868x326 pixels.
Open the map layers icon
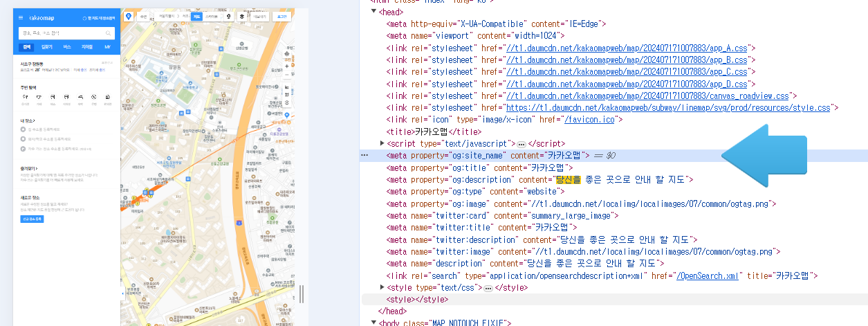click(241, 17)
